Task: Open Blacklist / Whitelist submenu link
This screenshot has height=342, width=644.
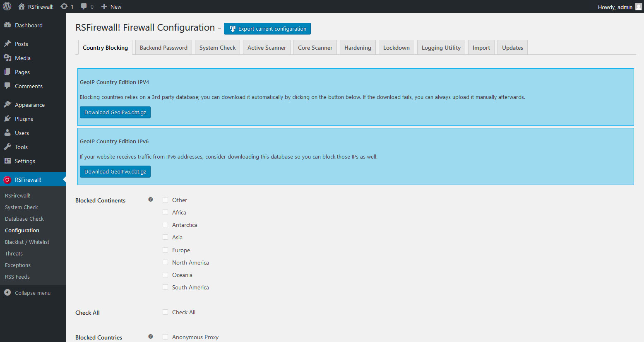Action: (x=27, y=242)
